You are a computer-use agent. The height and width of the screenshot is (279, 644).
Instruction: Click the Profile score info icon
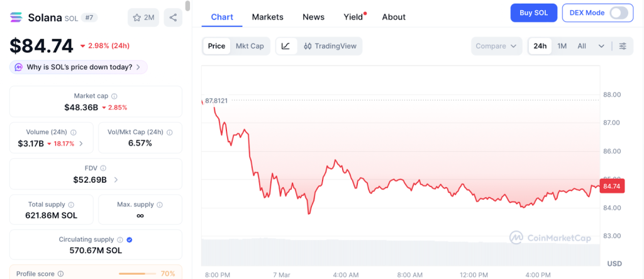pyautogui.click(x=60, y=274)
